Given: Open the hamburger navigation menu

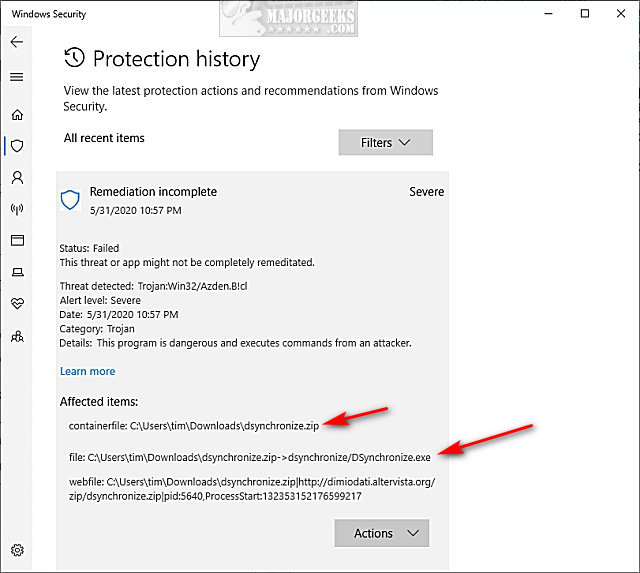Looking at the screenshot, I should pos(16,77).
